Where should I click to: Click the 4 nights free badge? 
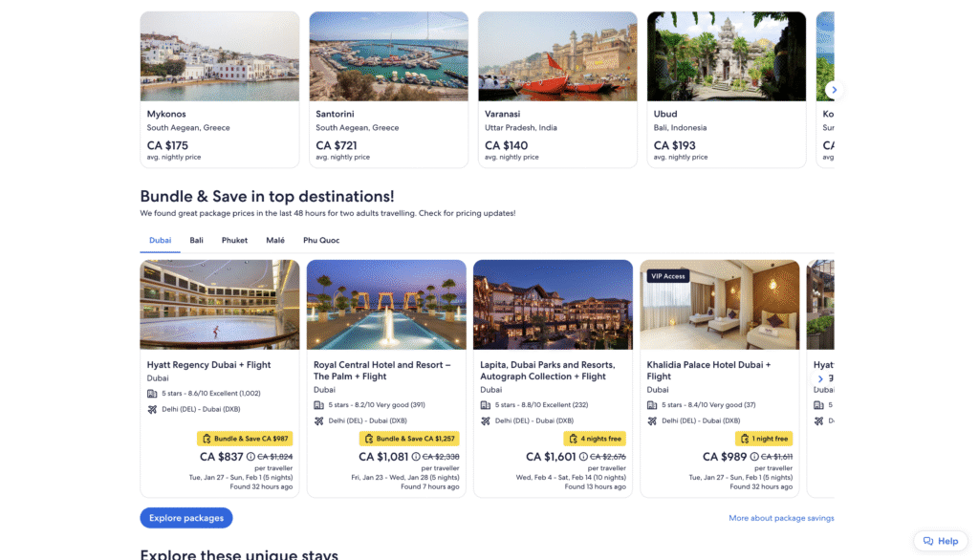596,439
